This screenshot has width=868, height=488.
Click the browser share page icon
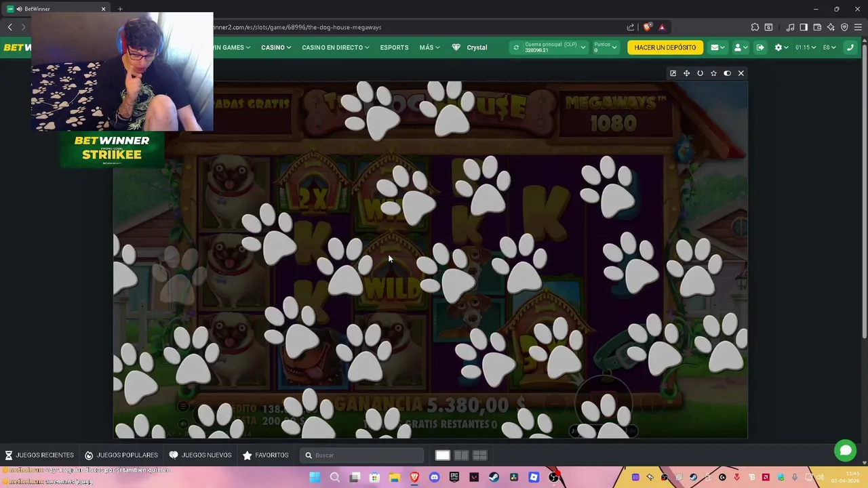[x=630, y=27]
